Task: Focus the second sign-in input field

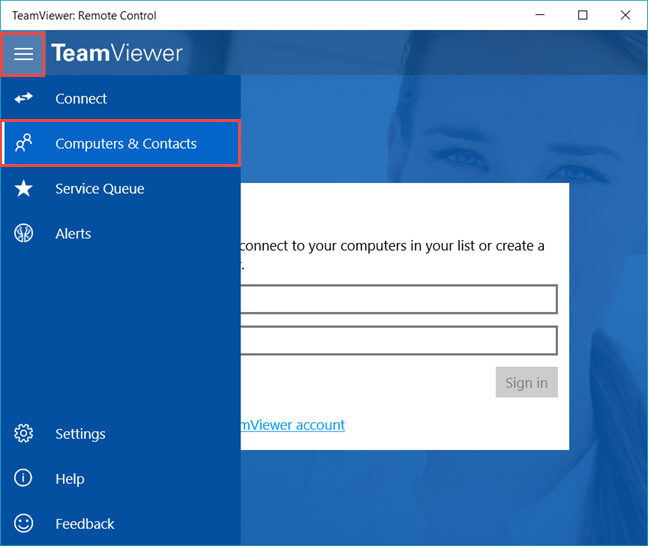Action: (x=399, y=340)
